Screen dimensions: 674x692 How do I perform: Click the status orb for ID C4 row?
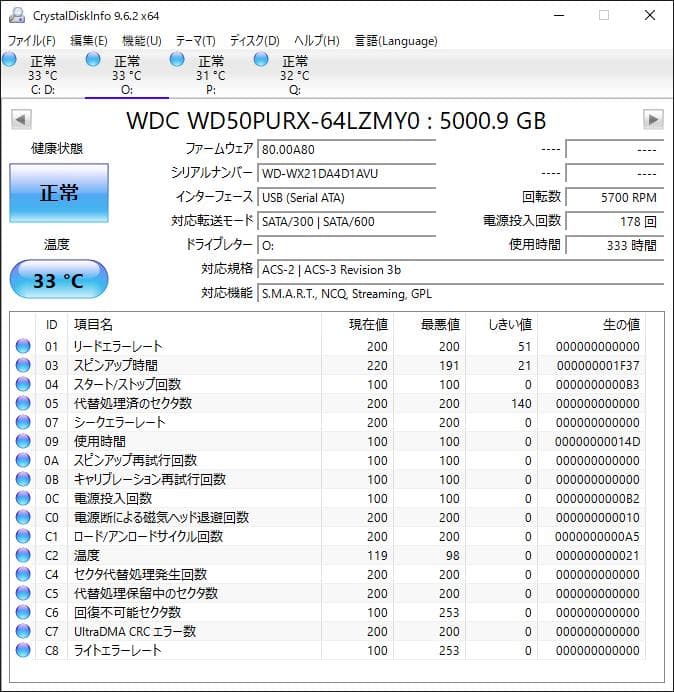click(x=23, y=574)
